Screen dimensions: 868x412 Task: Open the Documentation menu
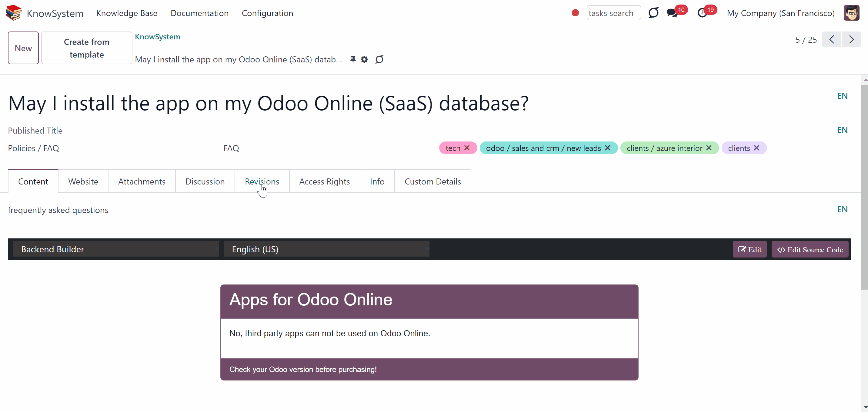[199, 13]
